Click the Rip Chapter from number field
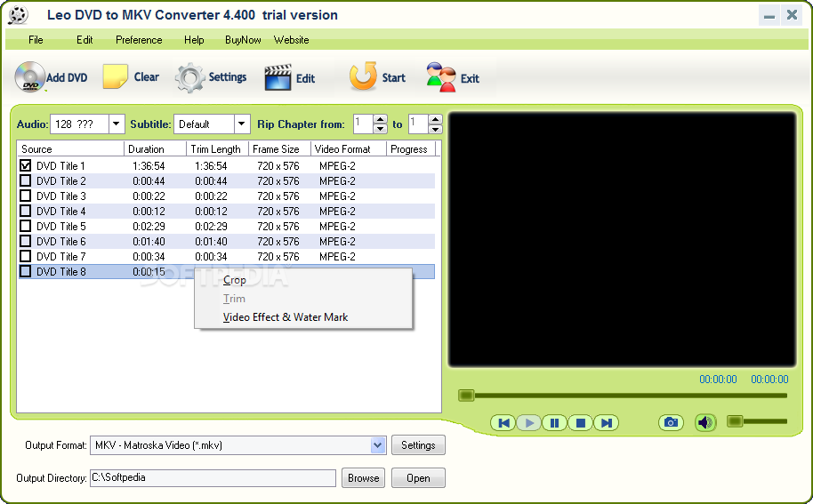Image resolution: width=813 pixels, height=504 pixels. coord(364,124)
